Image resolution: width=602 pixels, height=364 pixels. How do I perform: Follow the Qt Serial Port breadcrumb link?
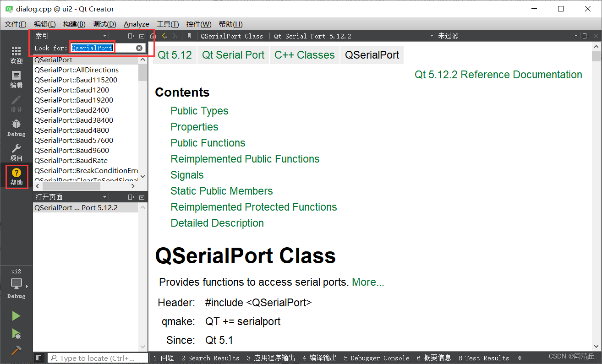[x=233, y=55]
